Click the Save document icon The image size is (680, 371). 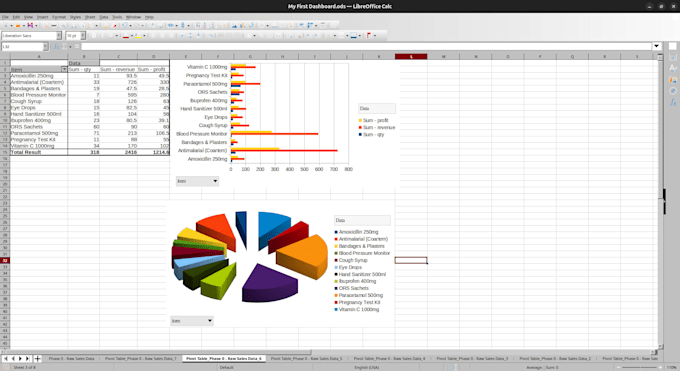(30, 26)
